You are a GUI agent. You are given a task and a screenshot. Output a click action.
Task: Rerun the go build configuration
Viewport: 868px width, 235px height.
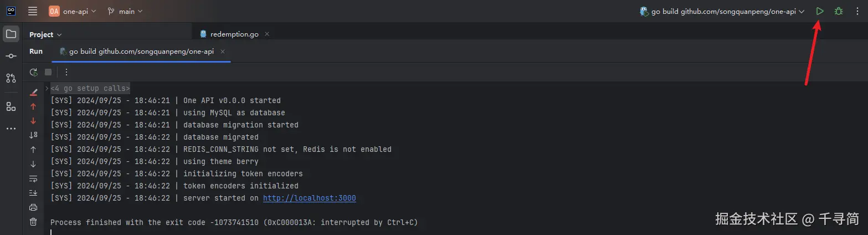34,72
